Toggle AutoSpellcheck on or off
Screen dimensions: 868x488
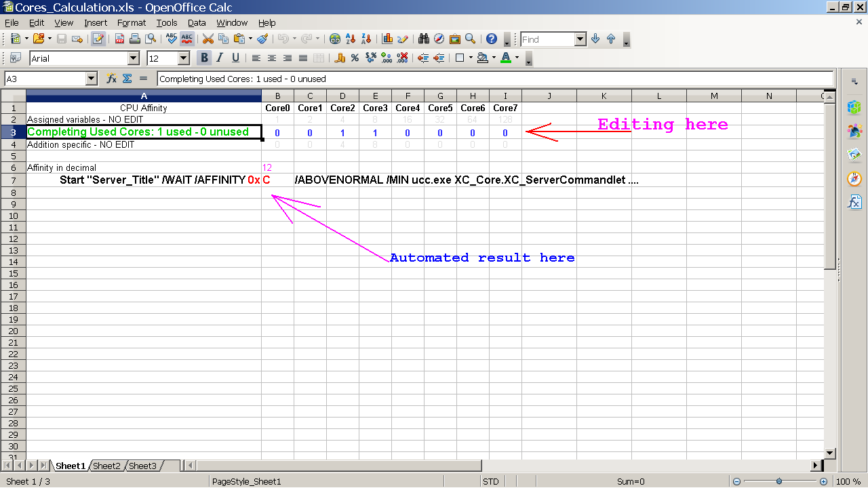(187, 39)
